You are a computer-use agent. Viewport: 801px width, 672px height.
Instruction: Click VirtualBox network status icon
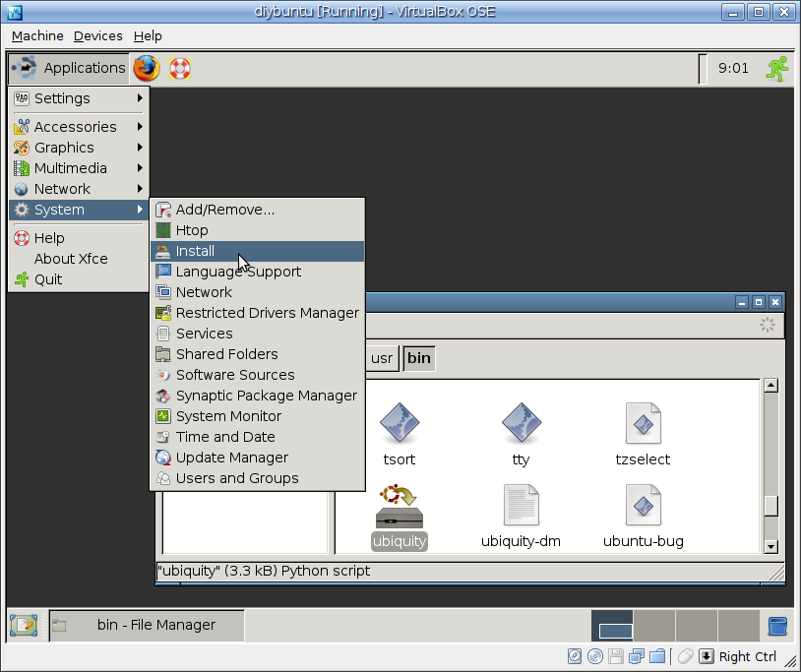[637, 656]
